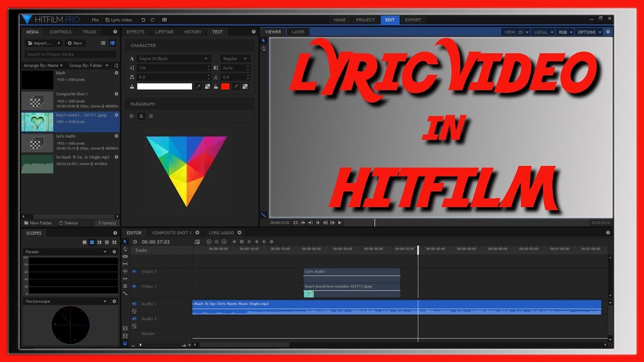
Task: Click the New media button
Action: click(75, 43)
